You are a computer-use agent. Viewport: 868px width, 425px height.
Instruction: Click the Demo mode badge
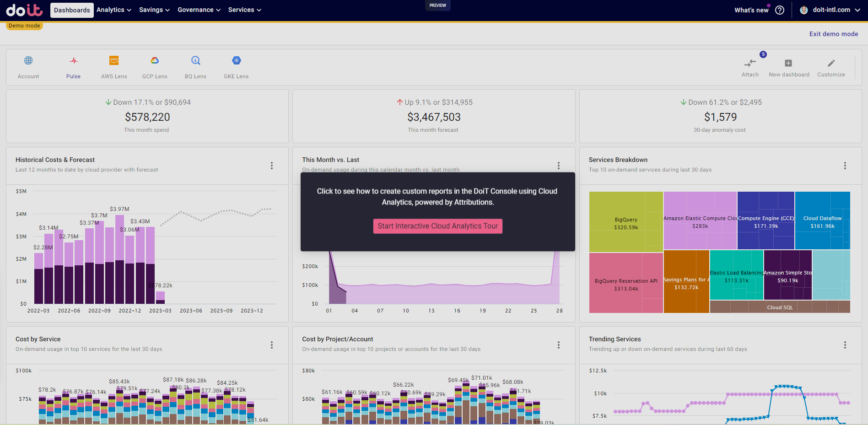[x=24, y=26]
